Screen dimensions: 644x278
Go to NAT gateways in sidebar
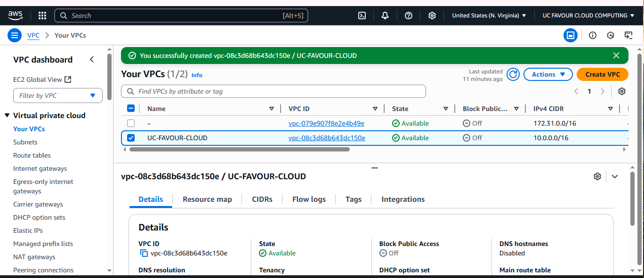(34, 257)
